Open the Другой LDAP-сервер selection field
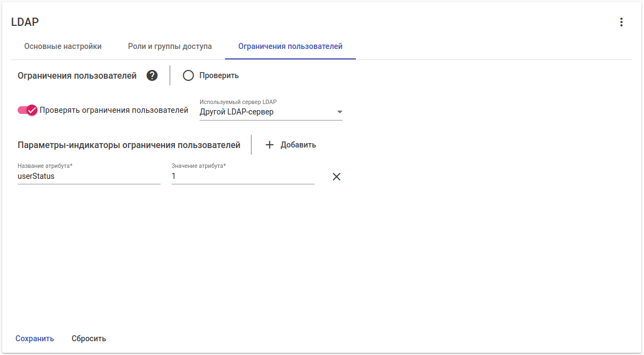Image resolution: width=644 pixels, height=355 pixels. pyautogui.click(x=264, y=112)
